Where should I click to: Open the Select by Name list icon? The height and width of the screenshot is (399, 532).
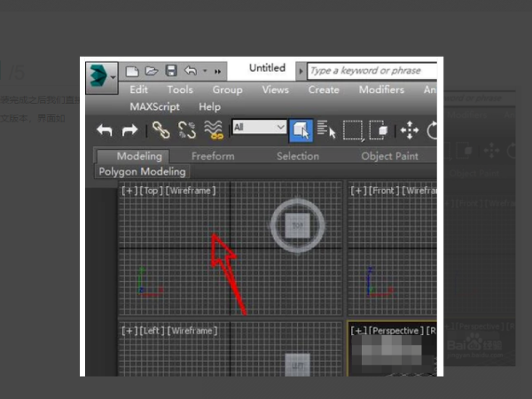point(326,129)
